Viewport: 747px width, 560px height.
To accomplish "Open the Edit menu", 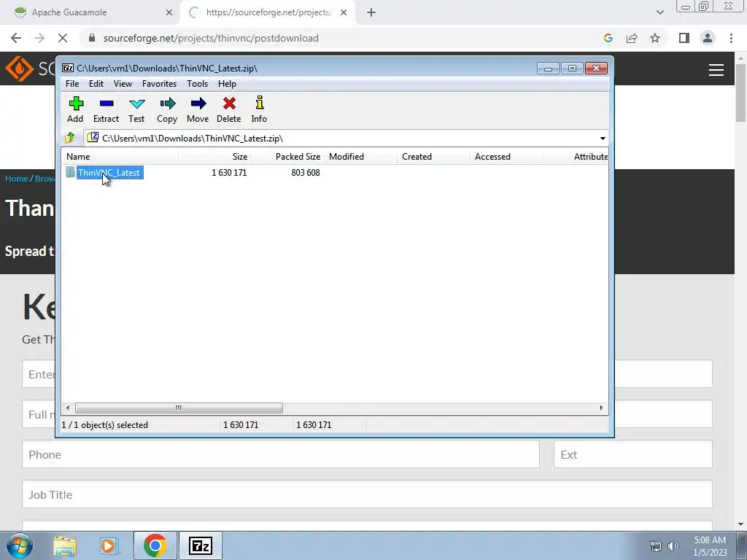I will point(96,84).
